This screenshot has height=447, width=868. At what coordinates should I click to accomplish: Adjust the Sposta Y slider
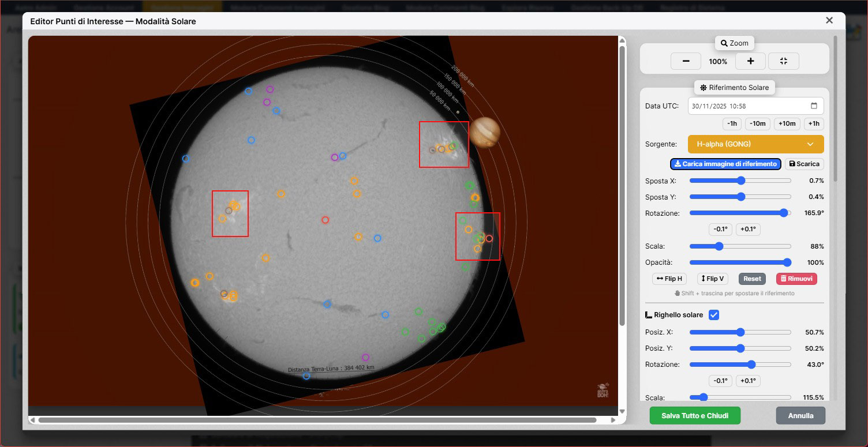(x=740, y=197)
